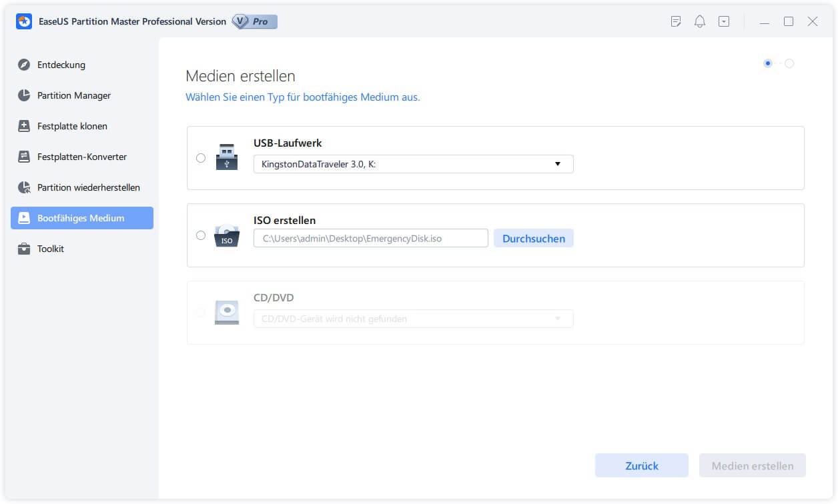
Task: Open Festplatten-Konverter section
Action: (x=82, y=157)
